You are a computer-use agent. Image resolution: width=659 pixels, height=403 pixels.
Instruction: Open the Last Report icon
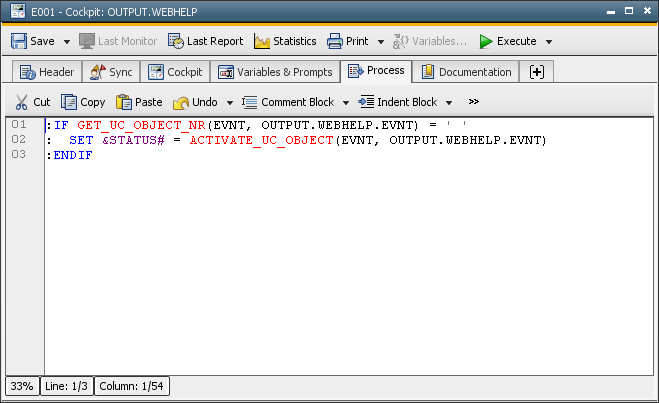(x=176, y=41)
